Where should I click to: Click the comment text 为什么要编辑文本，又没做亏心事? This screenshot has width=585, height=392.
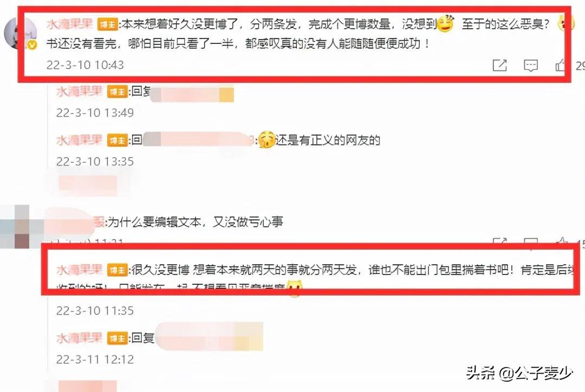coord(195,223)
